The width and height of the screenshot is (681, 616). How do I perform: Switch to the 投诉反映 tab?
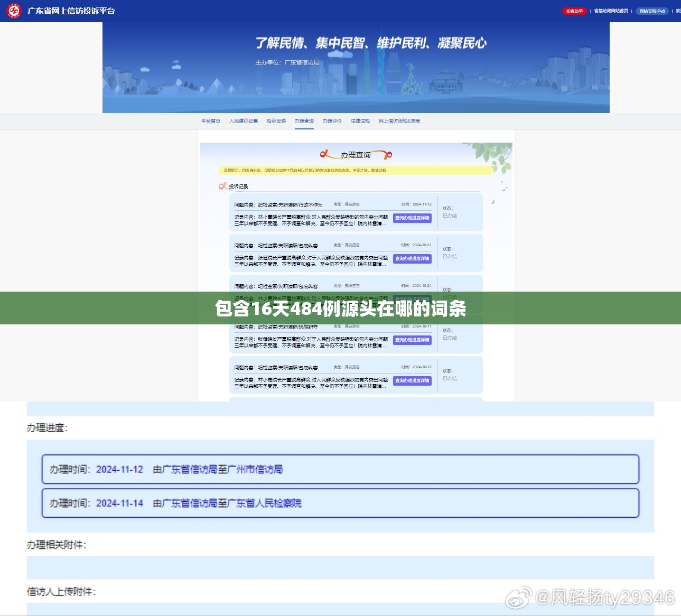pos(276,121)
